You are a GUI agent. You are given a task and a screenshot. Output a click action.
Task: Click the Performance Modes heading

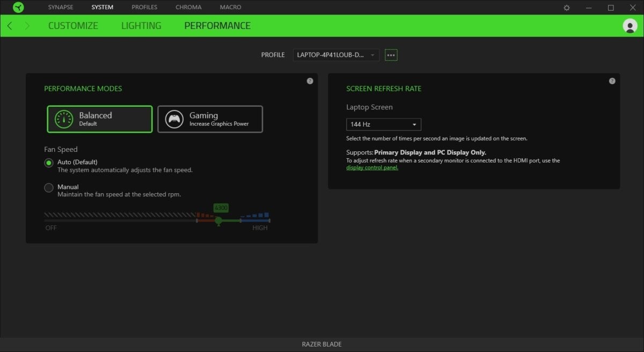click(83, 89)
